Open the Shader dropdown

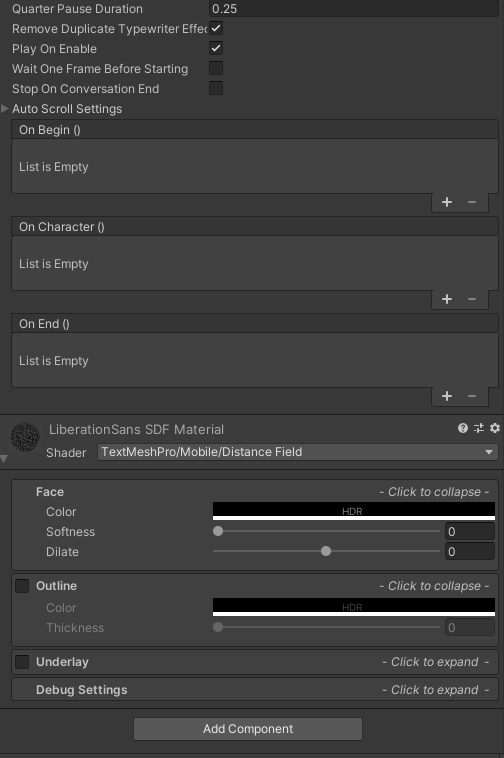coord(298,452)
